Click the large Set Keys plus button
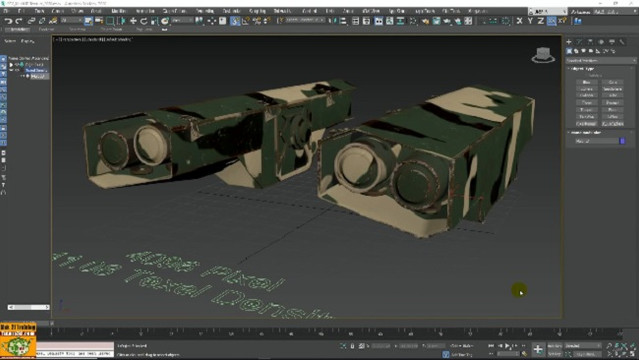 pyautogui.click(x=538, y=349)
